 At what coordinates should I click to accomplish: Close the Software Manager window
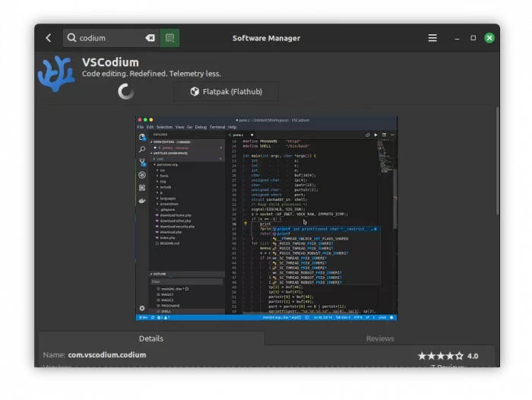point(489,38)
